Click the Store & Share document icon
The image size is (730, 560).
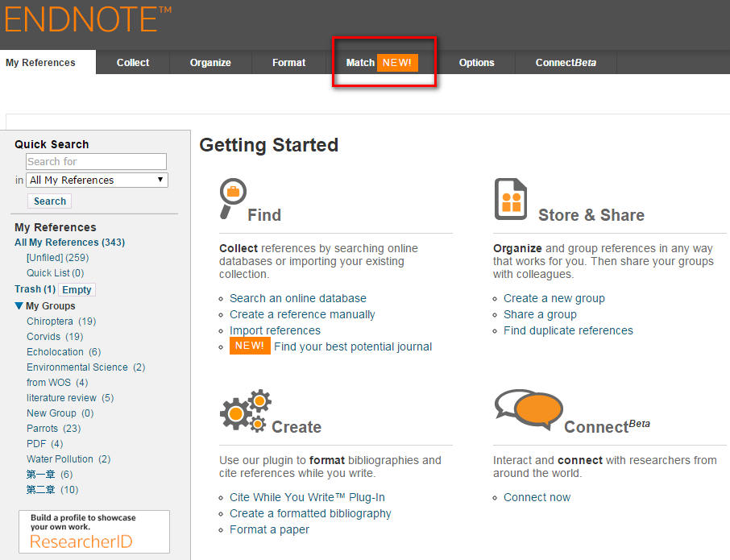click(510, 199)
